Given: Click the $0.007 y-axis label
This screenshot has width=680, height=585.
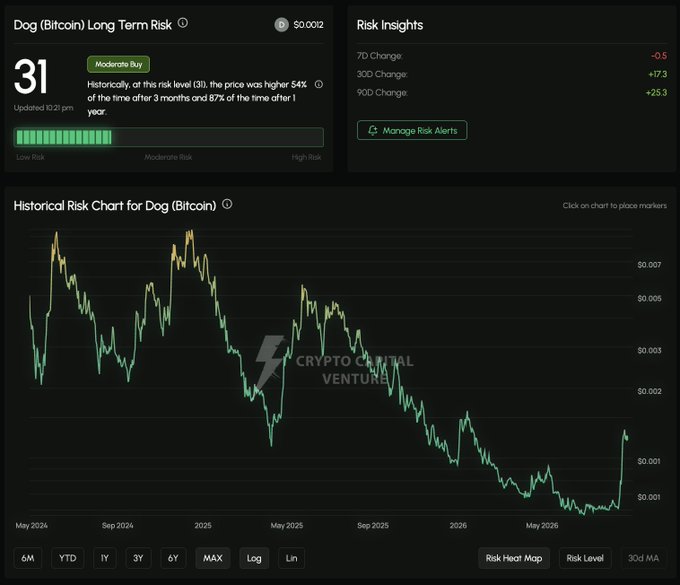Looking at the screenshot, I should click(x=649, y=265).
